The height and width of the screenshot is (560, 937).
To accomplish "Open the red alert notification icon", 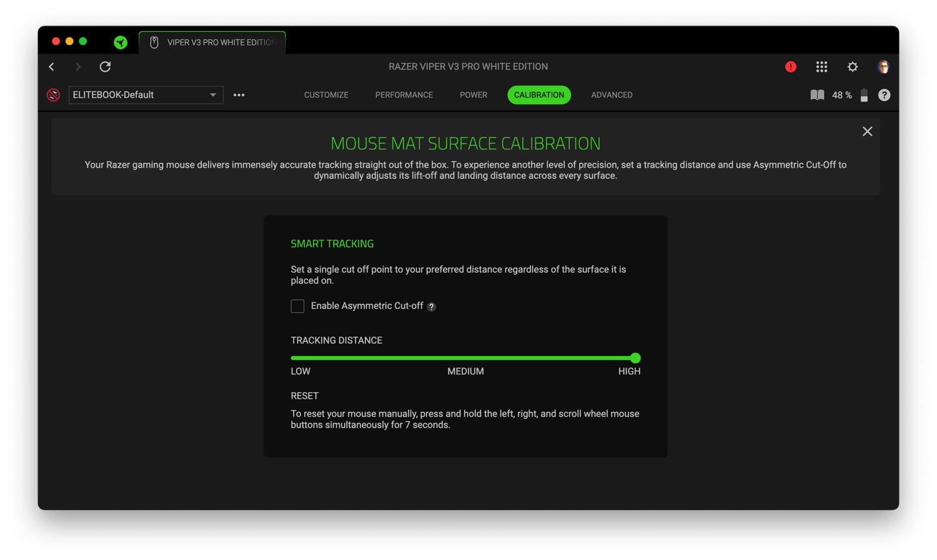I will (x=791, y=67).
